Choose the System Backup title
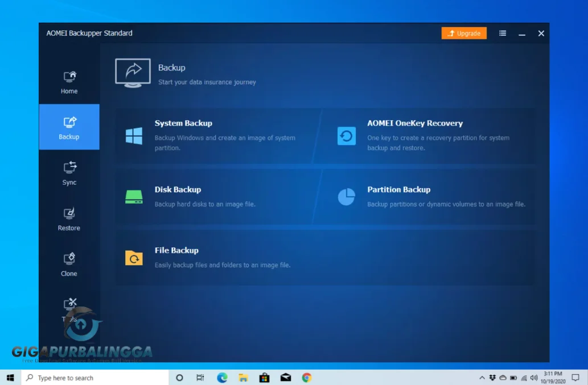 (x=183, y=123)
